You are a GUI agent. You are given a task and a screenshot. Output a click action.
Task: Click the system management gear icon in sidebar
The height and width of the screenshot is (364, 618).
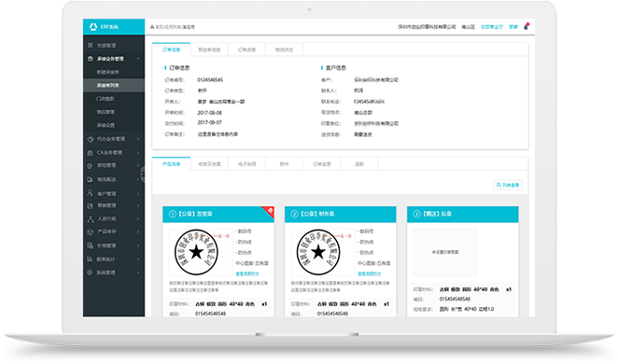90,273
